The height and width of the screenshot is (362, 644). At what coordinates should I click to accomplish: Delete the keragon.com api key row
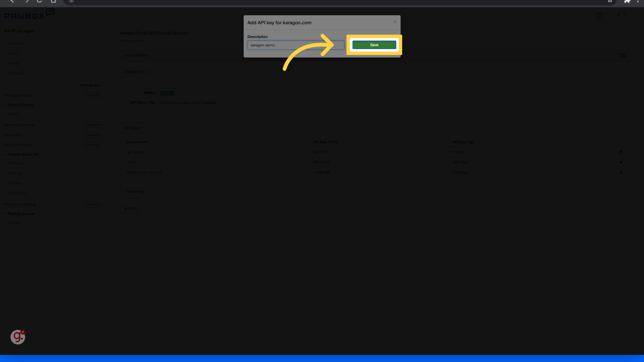[621, 173]
